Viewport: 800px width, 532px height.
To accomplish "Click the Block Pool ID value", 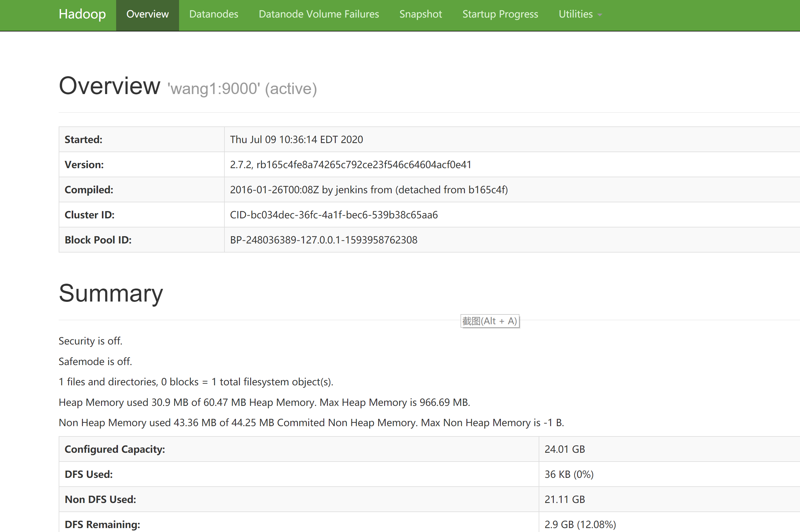I will pos(323,240).
